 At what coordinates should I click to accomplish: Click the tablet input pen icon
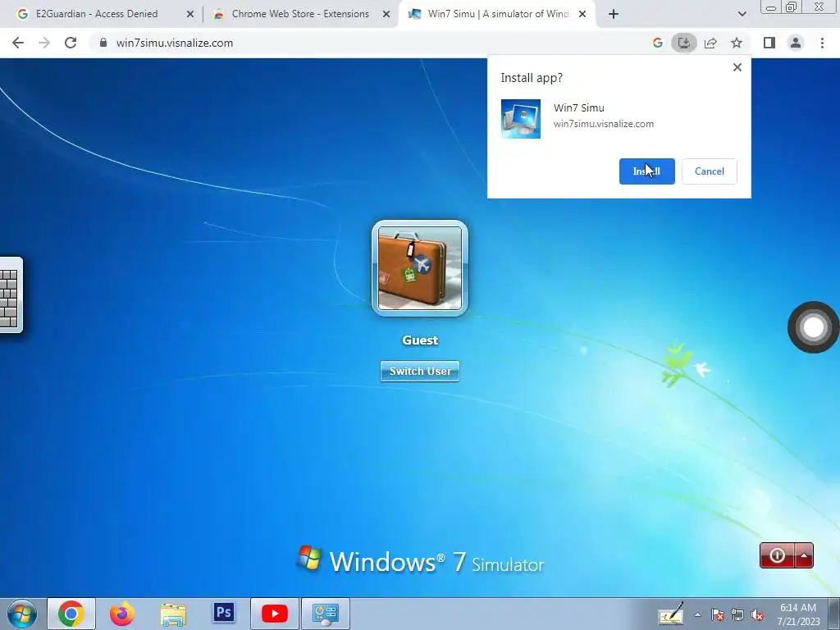pos(671,614)
